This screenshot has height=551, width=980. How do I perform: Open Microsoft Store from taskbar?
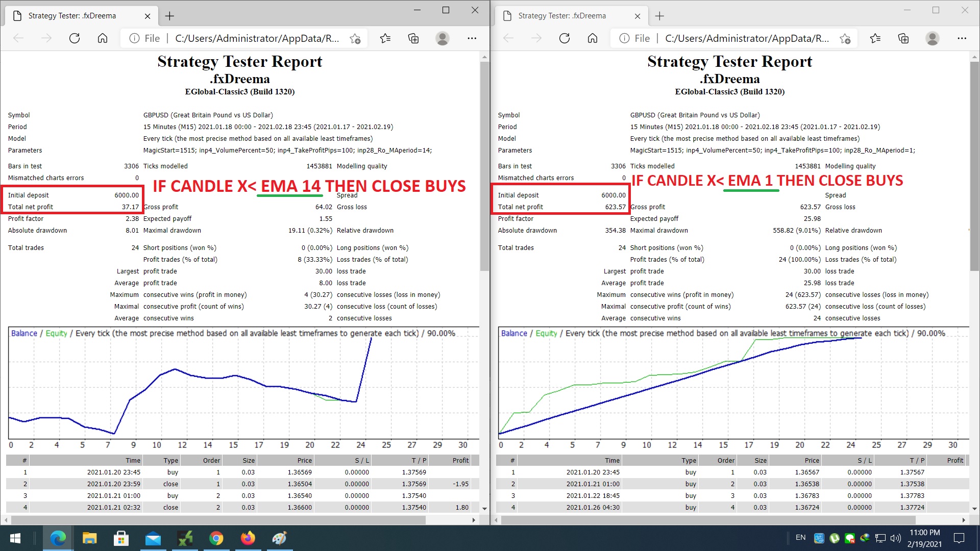[121, 538]
